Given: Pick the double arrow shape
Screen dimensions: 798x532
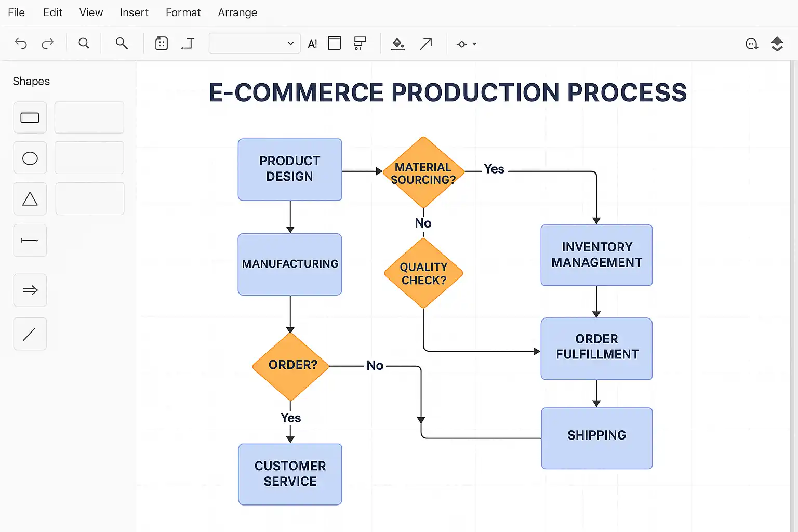Looking at the screenshot, I should click(30, 290).
